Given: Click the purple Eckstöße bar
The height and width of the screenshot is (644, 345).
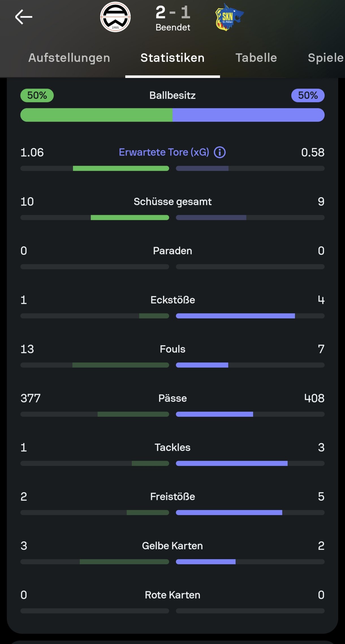Looking at the screenshot, I should pos(235,316).
